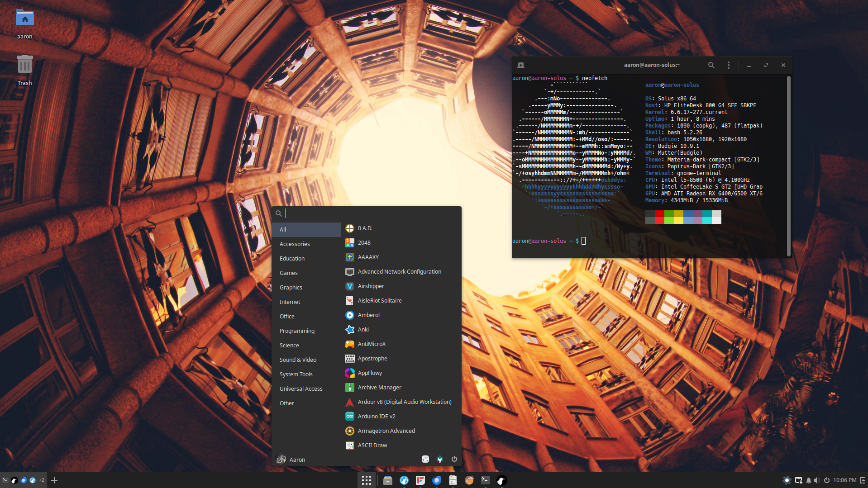Open the terminal icon in the center dock

[x=486, y=480]
